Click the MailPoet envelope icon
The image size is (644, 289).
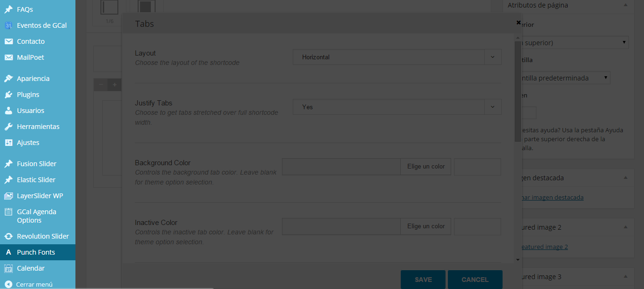[x=8, y=57]
